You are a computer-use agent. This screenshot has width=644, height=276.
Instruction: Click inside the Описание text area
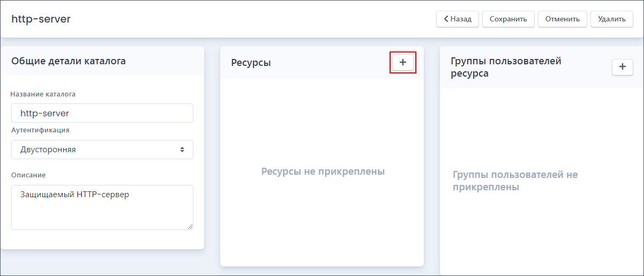pos(102,207)
